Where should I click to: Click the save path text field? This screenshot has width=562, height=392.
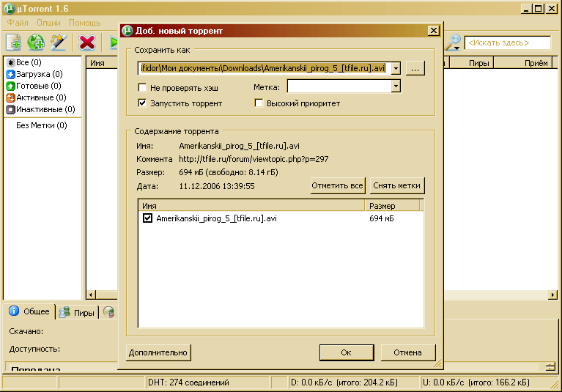click(x=265, y=68)
